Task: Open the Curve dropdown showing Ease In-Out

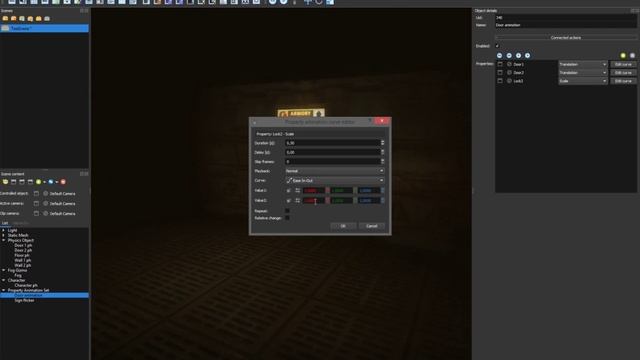Action: [335, 180]
